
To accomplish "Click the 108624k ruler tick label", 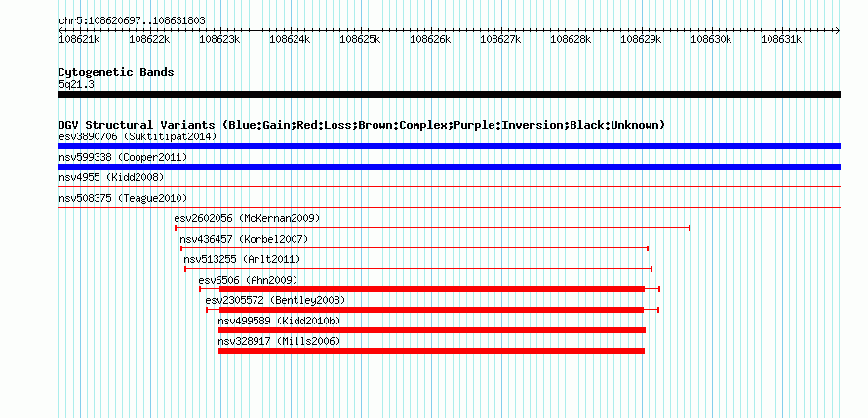I will (290, 39).
